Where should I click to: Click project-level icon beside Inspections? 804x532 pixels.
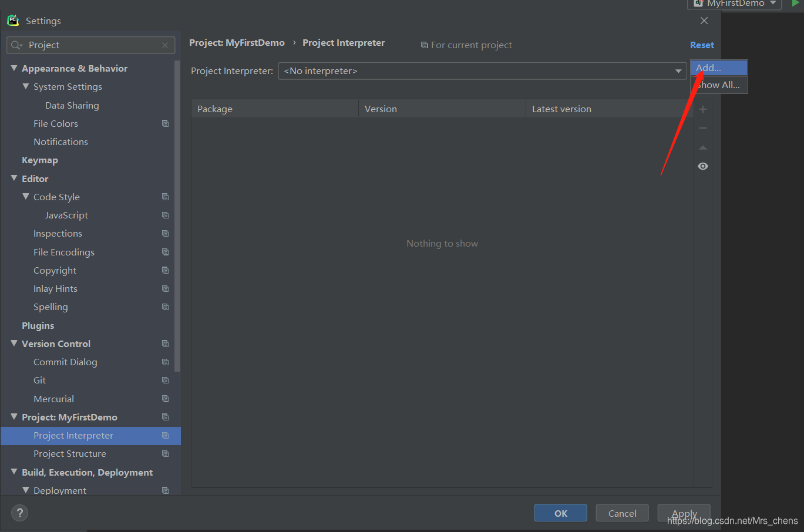coord(165,233)
